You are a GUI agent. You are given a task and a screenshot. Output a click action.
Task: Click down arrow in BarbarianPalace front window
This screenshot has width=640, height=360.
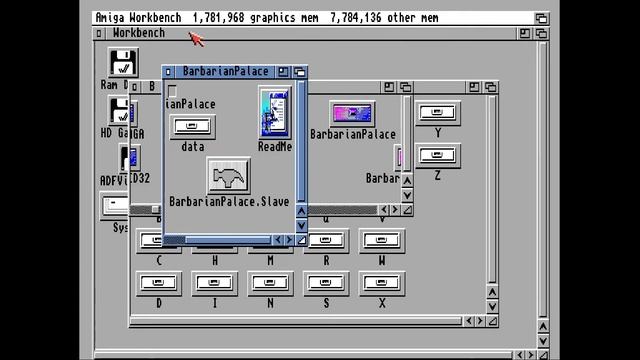(x=301, y=225)
